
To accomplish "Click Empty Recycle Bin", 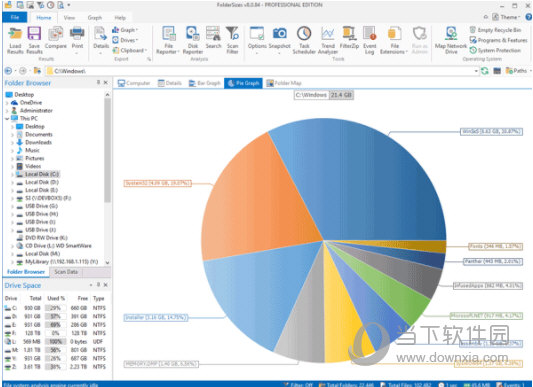I will (495, 30).
